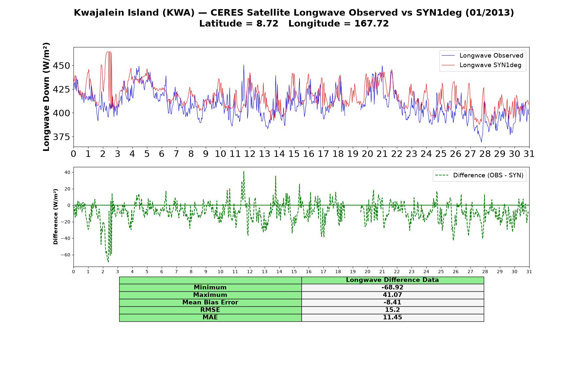Select the Longwave Observed legend label
The width and height of the screenshot is (588, 392).
pyautogui.click(x=491, y=56)
